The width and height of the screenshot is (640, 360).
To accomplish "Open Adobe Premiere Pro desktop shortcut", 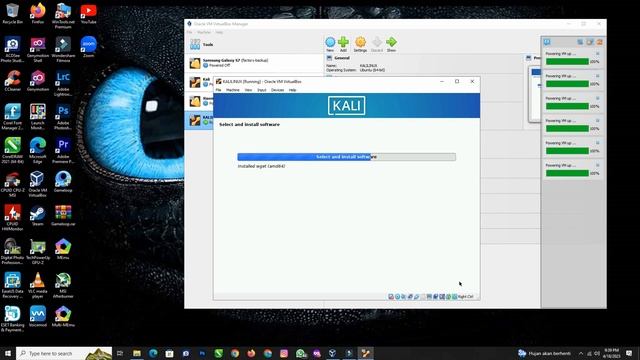I will pos(63,151).
